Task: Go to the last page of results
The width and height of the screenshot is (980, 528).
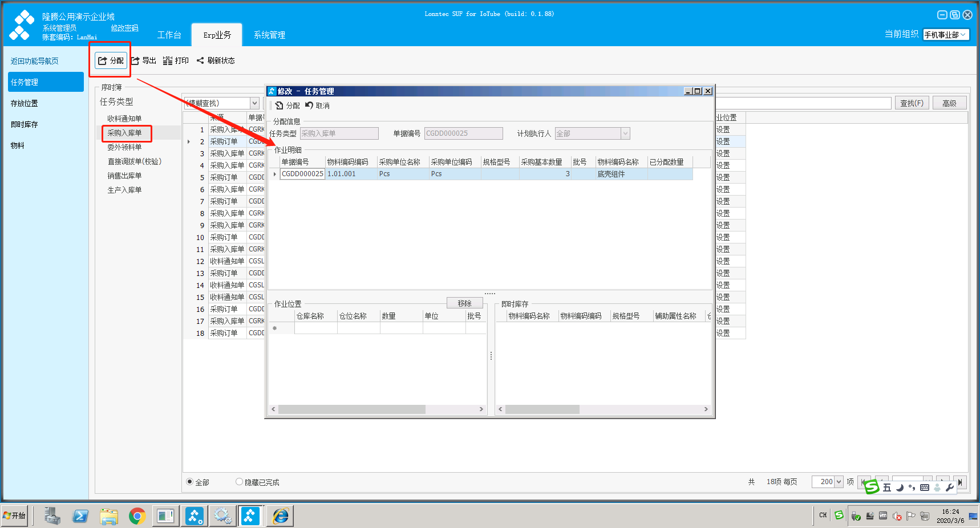Action: click(961, 482)
